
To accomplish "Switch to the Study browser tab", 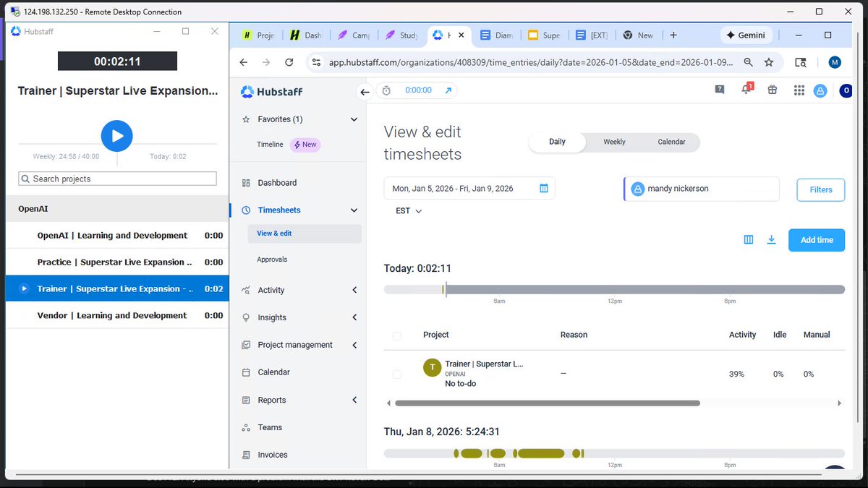I will (401, 35).
